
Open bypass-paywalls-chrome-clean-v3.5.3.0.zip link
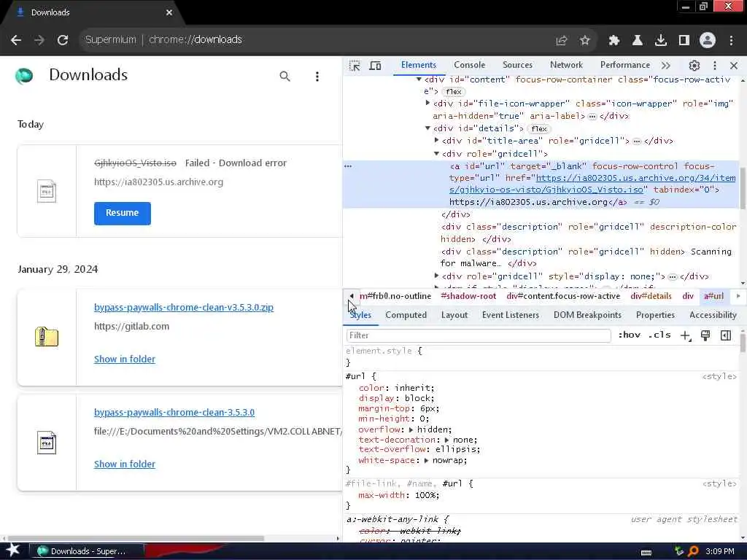point(184,308)
